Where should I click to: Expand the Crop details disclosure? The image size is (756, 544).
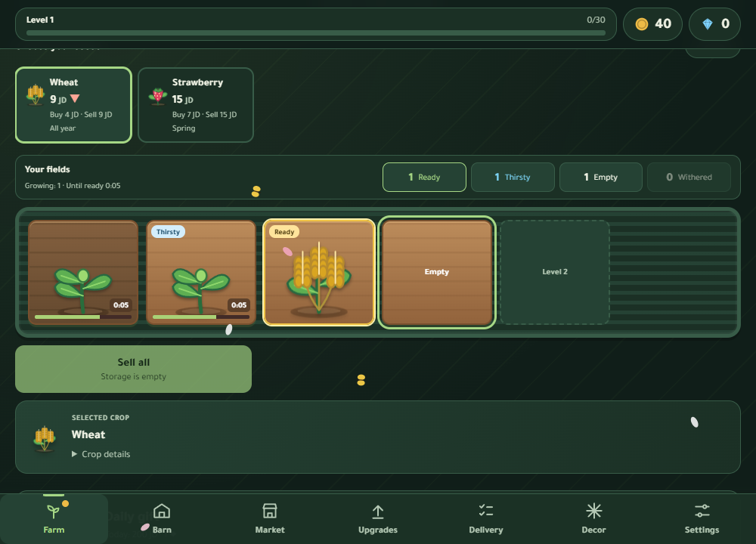(x=101, y=454)
